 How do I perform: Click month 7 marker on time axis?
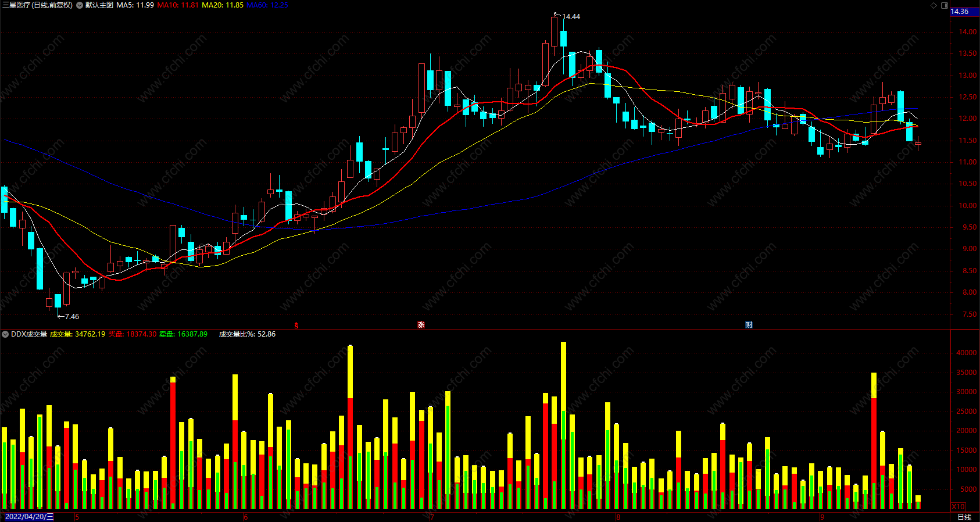point(432,517)
